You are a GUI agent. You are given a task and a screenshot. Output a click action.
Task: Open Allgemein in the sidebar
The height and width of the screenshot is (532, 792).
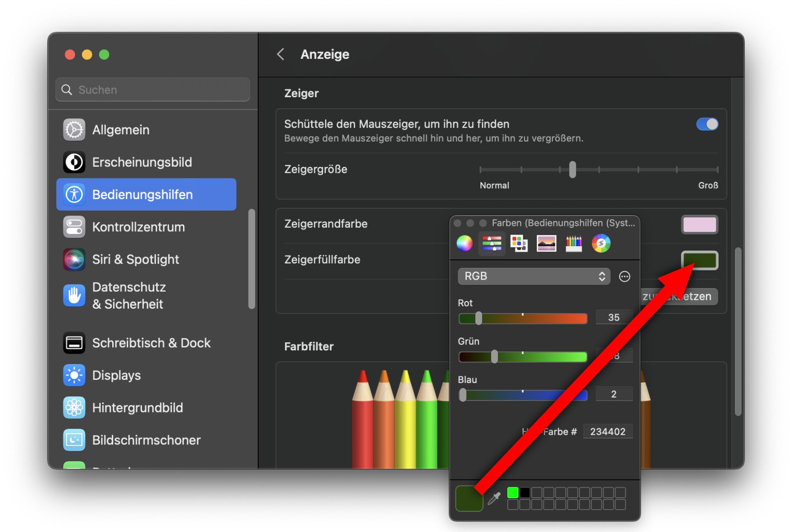click(121, 130)
